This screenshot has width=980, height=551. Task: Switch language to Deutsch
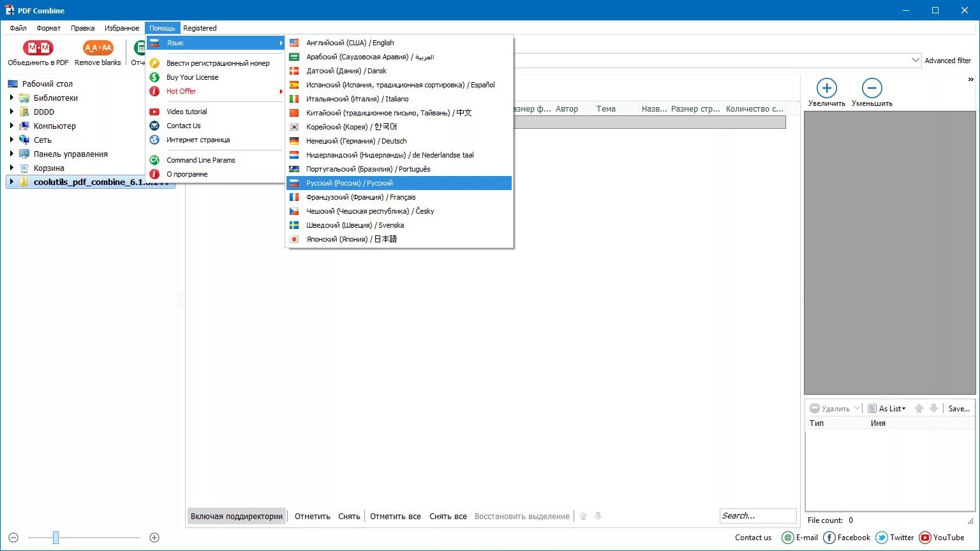[399, 141]
